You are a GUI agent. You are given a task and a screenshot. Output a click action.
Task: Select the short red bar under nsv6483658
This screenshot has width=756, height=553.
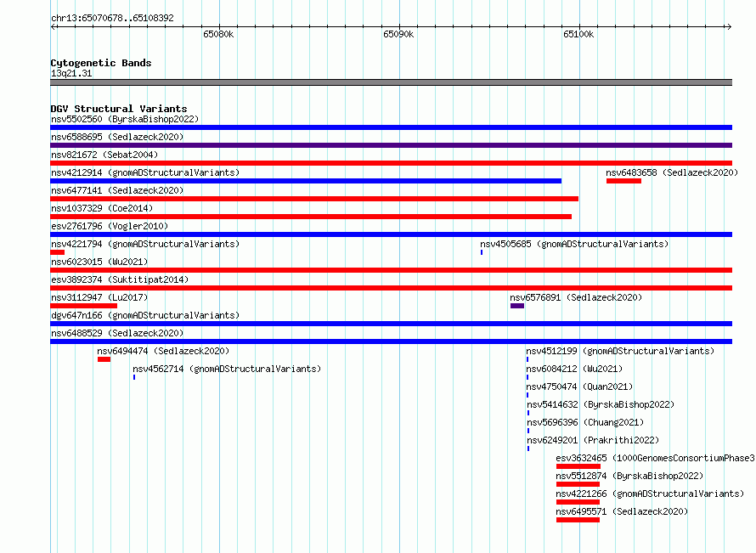[623, 181]
